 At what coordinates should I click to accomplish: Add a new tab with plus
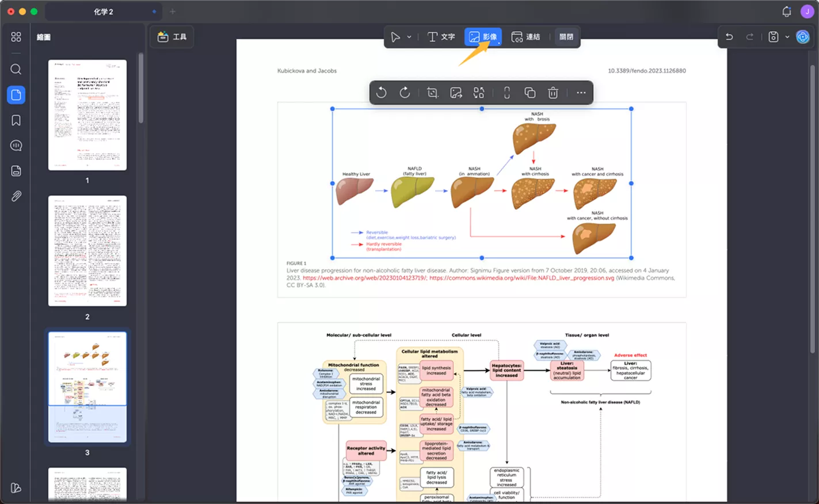(x=173, y=12)
